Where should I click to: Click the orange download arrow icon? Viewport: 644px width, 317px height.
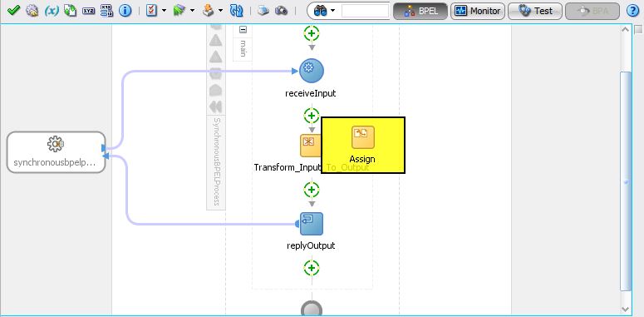click(209, 10)
